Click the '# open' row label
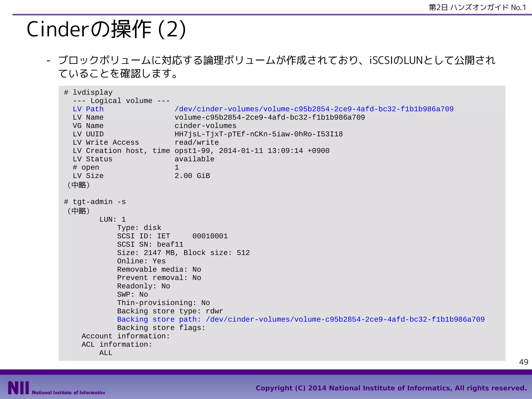 pos(86,167)
